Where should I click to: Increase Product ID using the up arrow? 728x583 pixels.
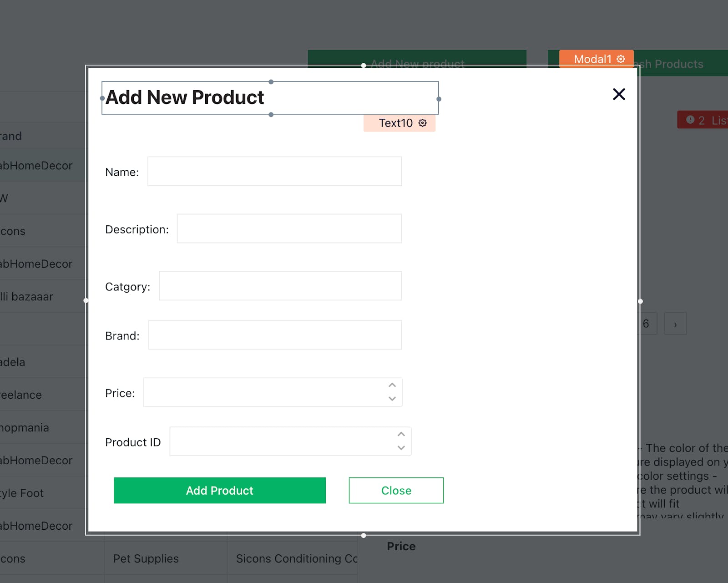[401, 435]
